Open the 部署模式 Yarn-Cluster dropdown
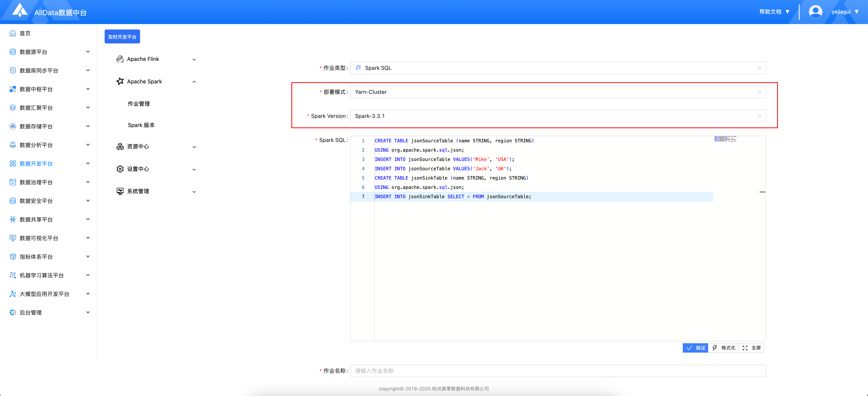The height and width of the screenshot is (396, 868). (x=558, y=92)
